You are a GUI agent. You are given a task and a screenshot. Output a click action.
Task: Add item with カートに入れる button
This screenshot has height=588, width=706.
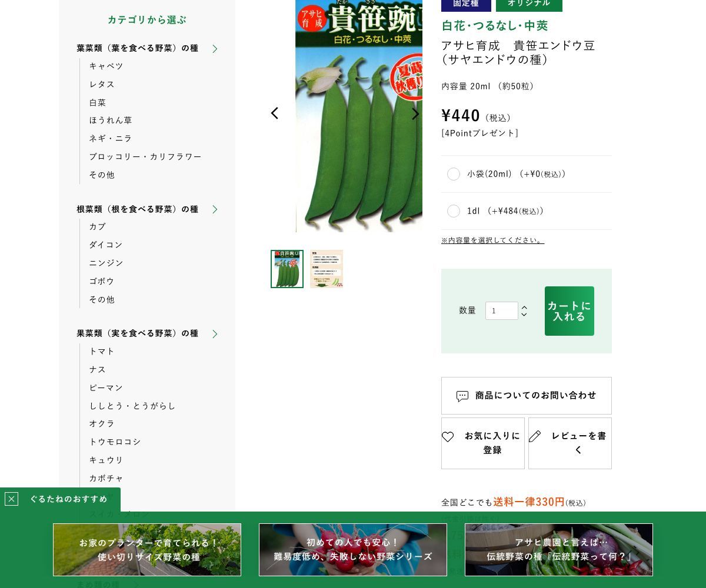pyautogui.click(x=570, y=311)
